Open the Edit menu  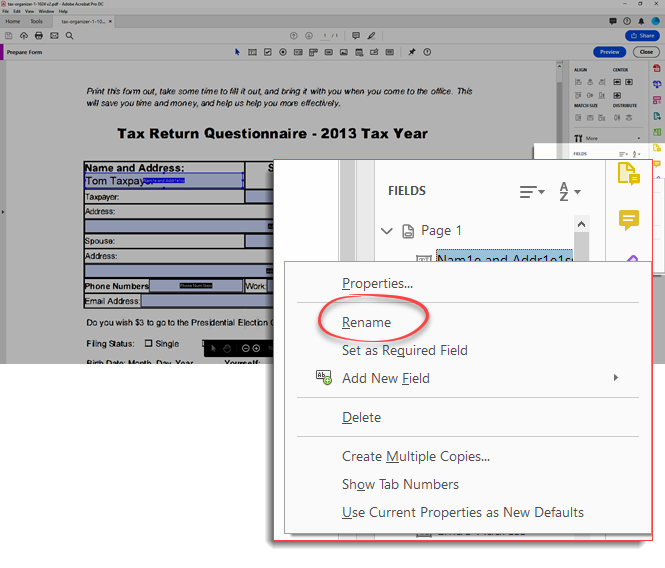click(x=17, y=11)
